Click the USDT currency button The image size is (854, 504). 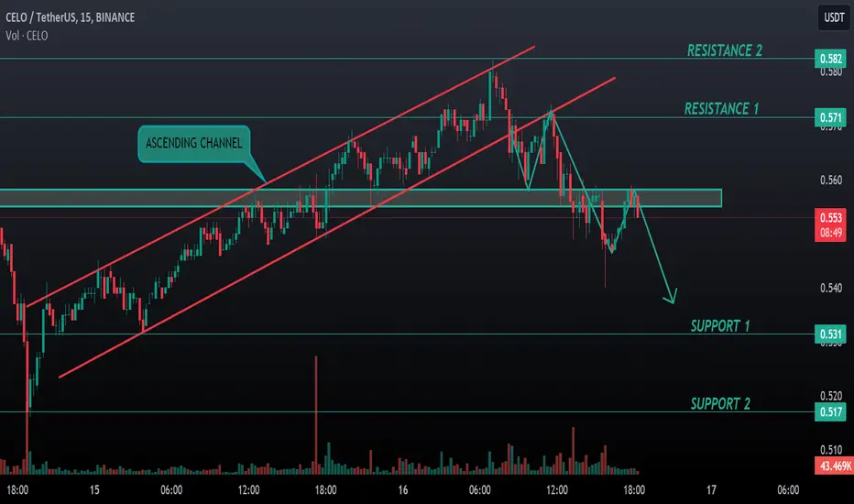click(x=834, y=17)
